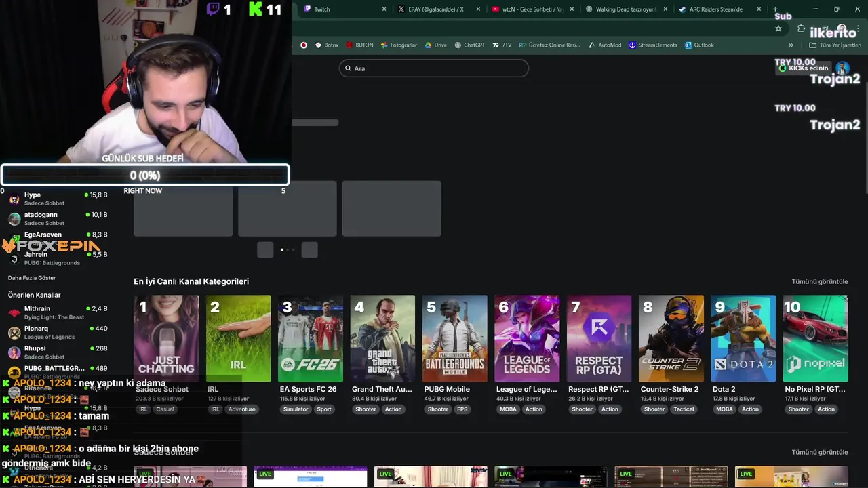
Task: Click the Önerilen Kanallar heading
Action: coord(34,295)
